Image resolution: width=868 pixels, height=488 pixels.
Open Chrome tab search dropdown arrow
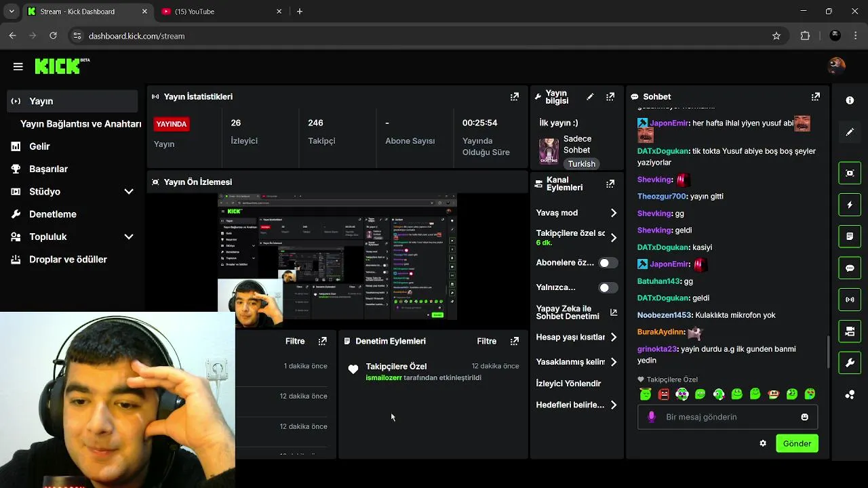click(x=11, y=12)
